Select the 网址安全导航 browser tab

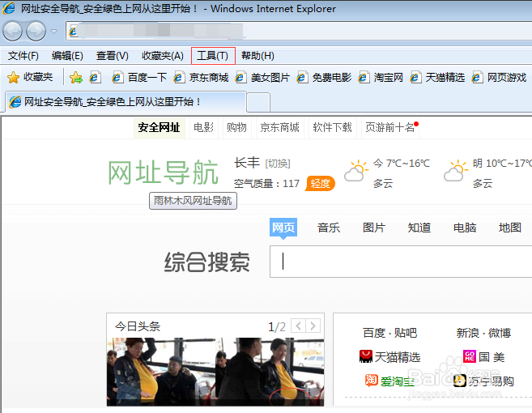(126, 101)
